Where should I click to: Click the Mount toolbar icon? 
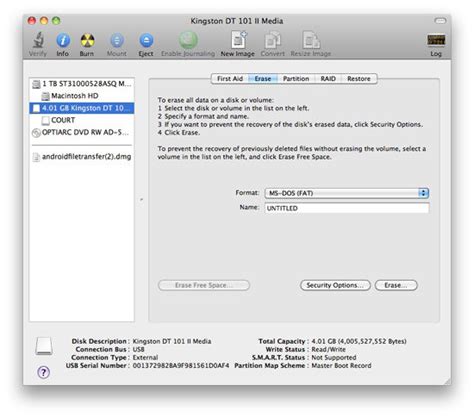[117, 41]
